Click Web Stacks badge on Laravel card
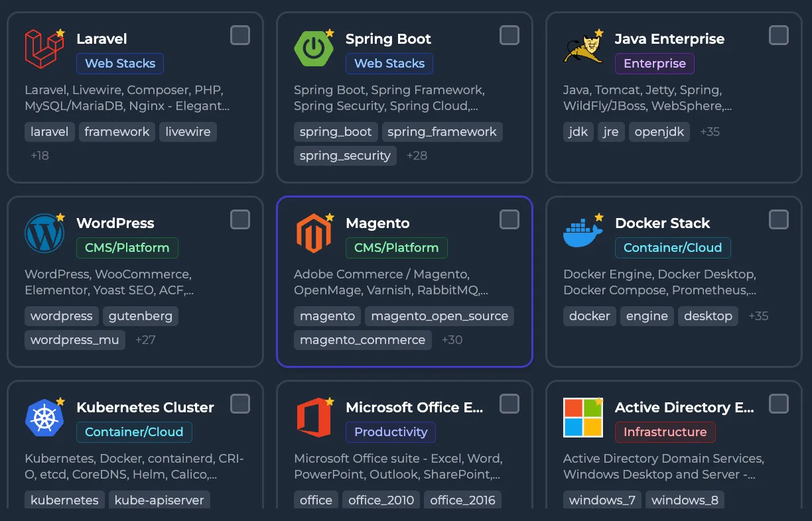812x521 pixels. point(120,64)
